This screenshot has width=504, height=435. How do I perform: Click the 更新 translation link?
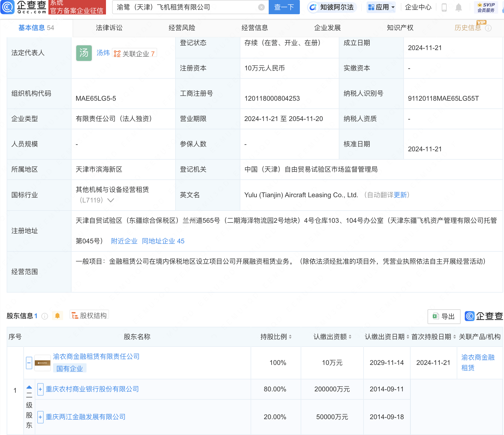pyautogui.click(x=400, y=195)
